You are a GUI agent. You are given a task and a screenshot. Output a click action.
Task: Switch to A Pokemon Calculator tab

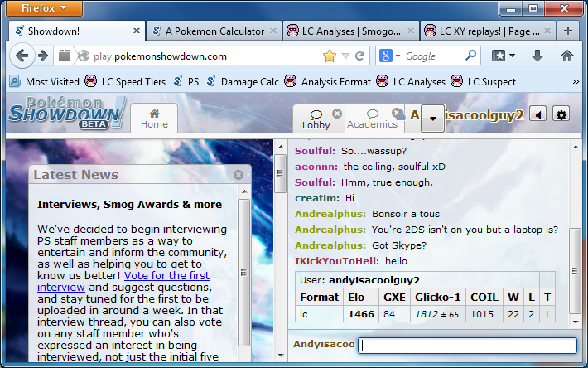click(214, 31)
